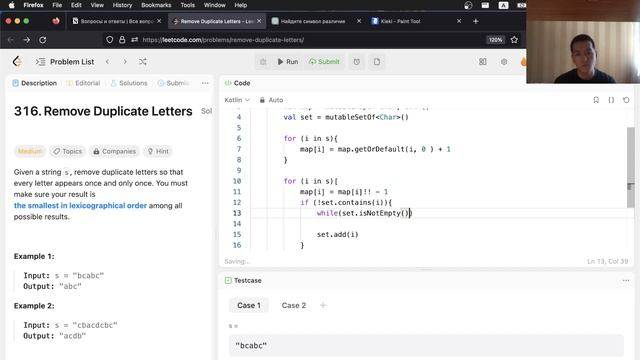Open the Apple menu
Screen dimensions: 640x360
click(x=11, y=5)
